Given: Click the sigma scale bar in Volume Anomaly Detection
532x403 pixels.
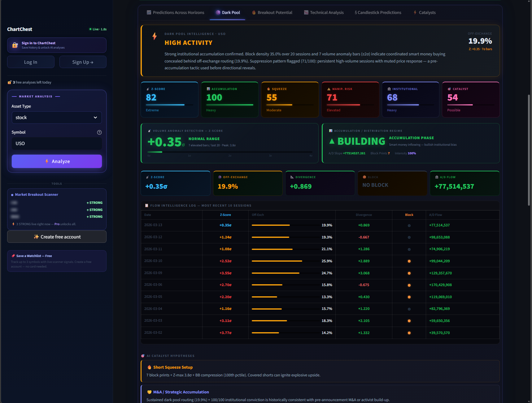Looking at the screenshot, I should 229,152.
